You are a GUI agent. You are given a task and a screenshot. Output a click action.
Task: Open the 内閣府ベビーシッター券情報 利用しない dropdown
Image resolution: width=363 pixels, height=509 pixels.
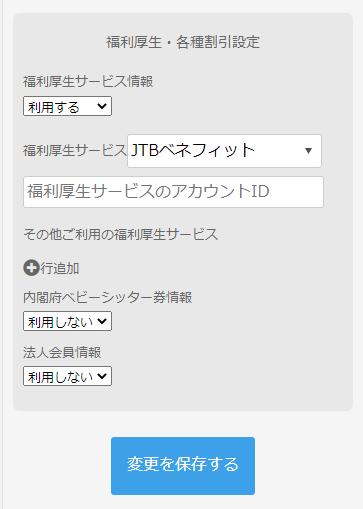[x=67, y=321]
